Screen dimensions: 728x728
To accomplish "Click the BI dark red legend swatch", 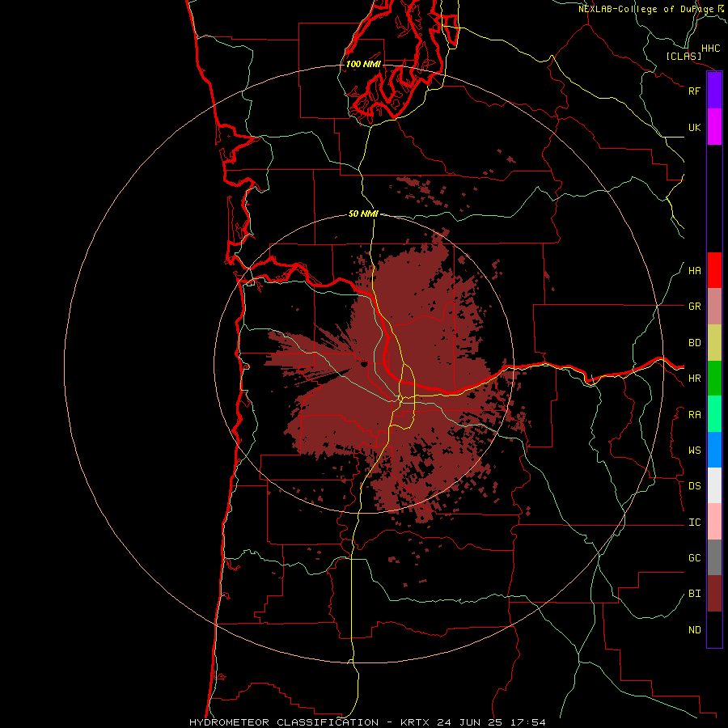I will (x=714, y=594).
